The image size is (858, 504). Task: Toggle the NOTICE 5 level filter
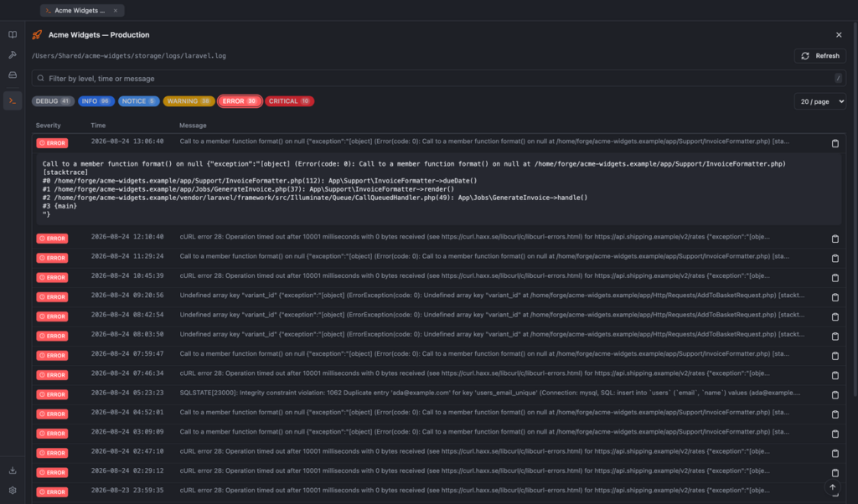[x=138, y=101]
